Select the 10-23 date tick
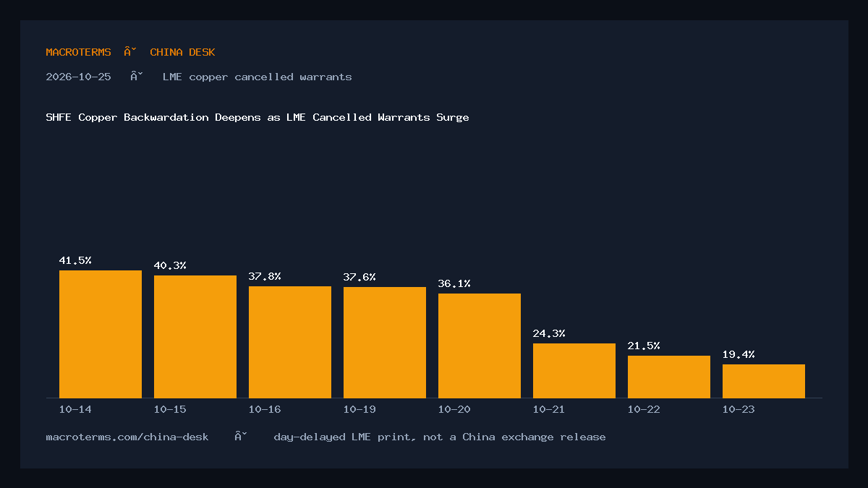This screenshot has height=488, width=868. [739, 409]
